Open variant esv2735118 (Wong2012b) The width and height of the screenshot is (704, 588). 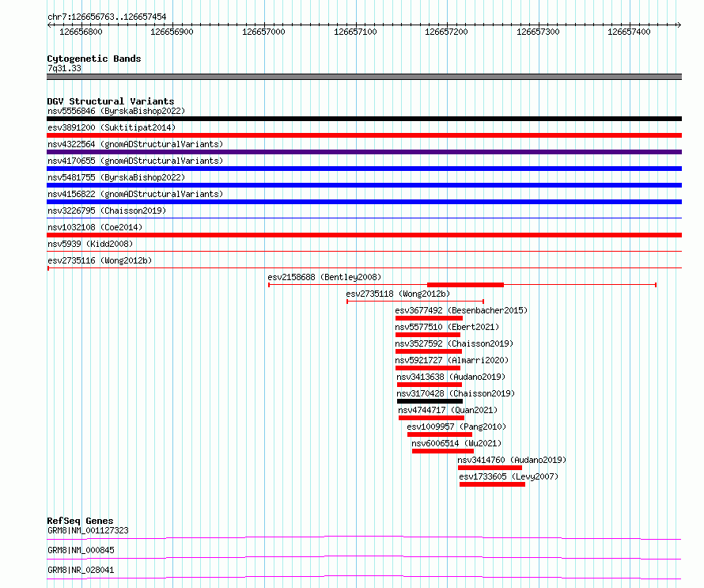click(398, 294)
